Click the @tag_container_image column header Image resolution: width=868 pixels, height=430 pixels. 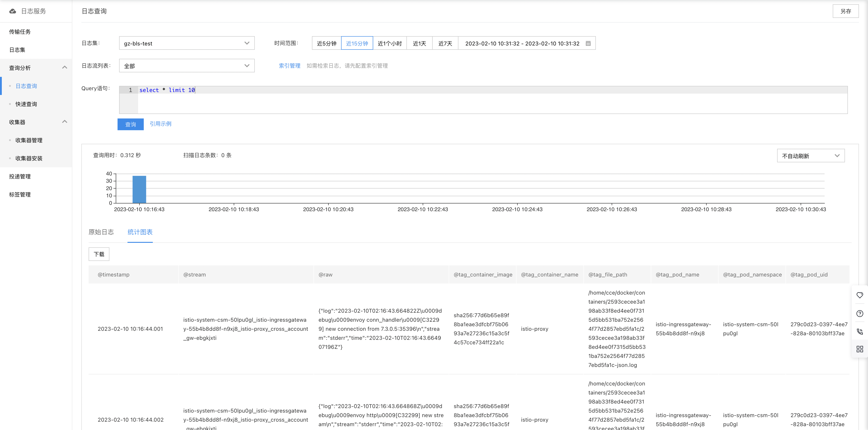(x=483, y=275)
